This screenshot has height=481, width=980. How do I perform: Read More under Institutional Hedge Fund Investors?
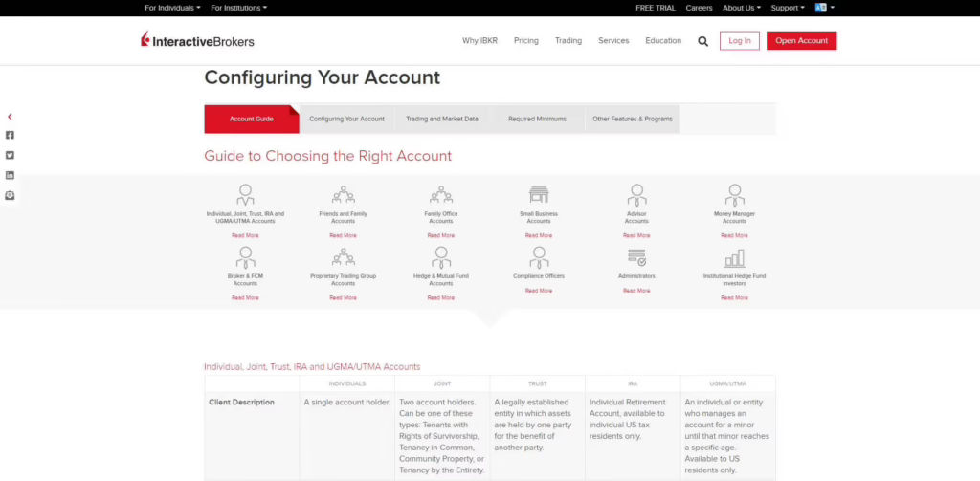[x=734, y=298]
